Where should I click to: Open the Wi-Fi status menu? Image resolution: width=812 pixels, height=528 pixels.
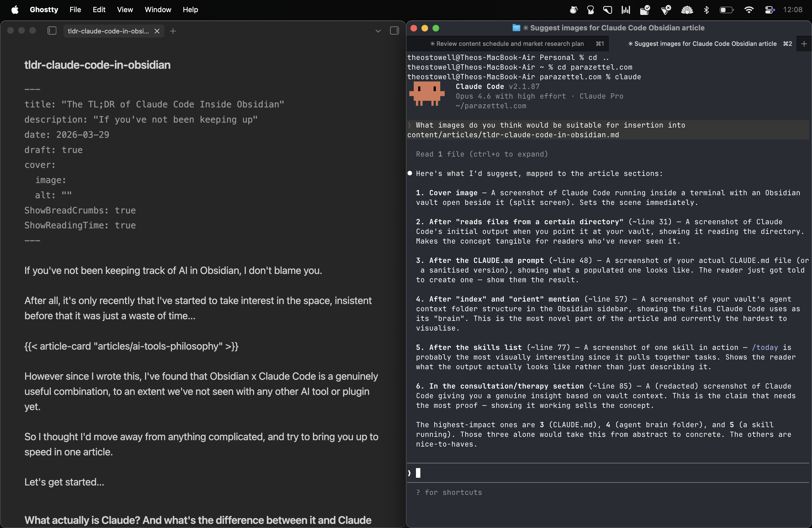point(748,10)
